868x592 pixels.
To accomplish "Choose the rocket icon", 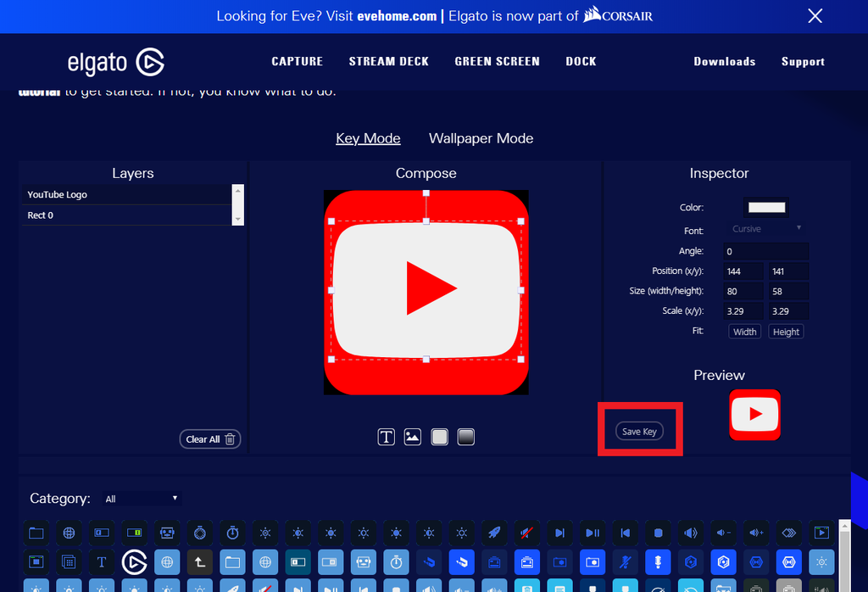I will [x=494, y=533].
